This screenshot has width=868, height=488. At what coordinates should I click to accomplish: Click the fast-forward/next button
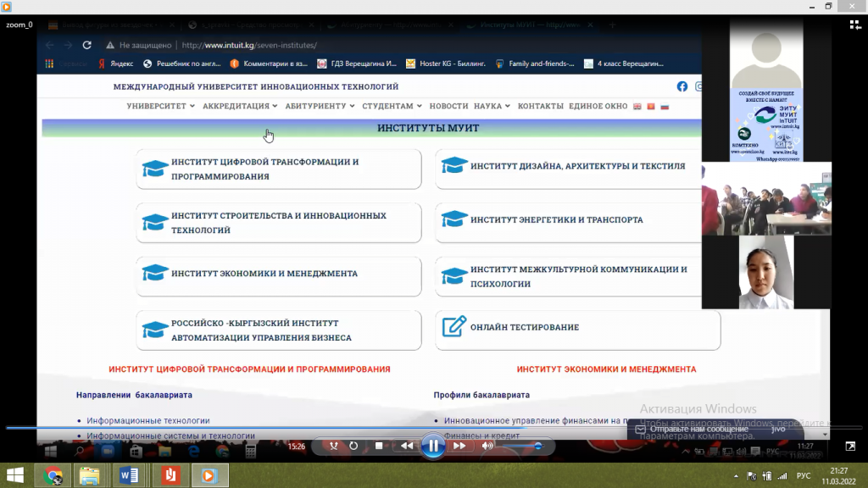(x=459, y=446)
